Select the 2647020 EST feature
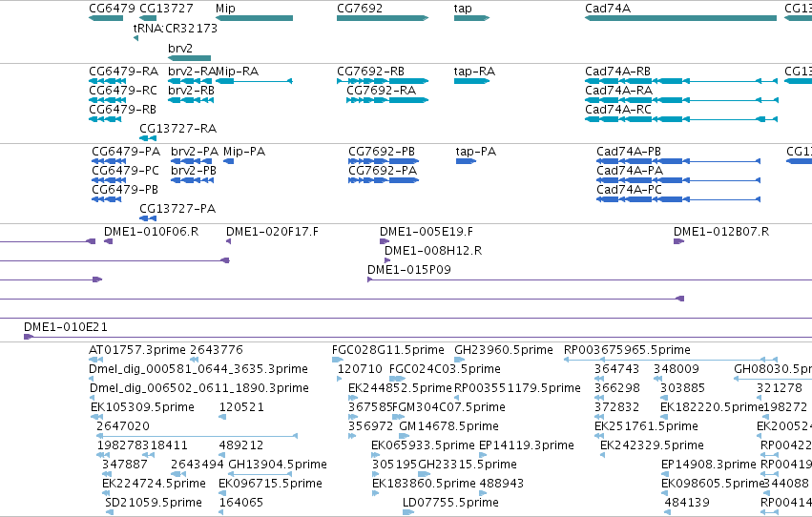 pos(198,436)
